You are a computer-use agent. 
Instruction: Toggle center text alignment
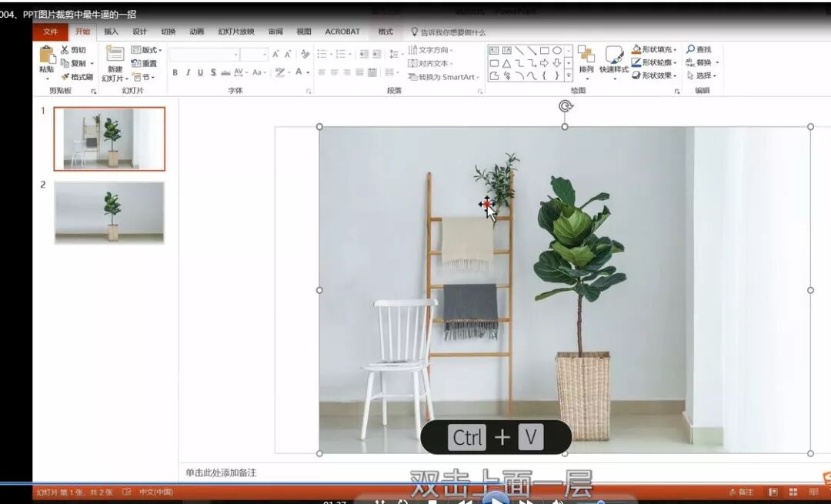[335, 72]
